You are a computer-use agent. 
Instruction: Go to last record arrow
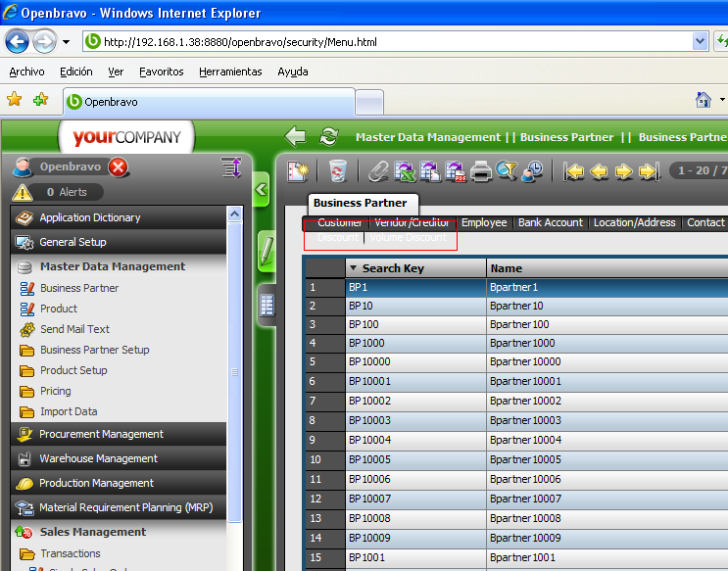click(649, 171)
